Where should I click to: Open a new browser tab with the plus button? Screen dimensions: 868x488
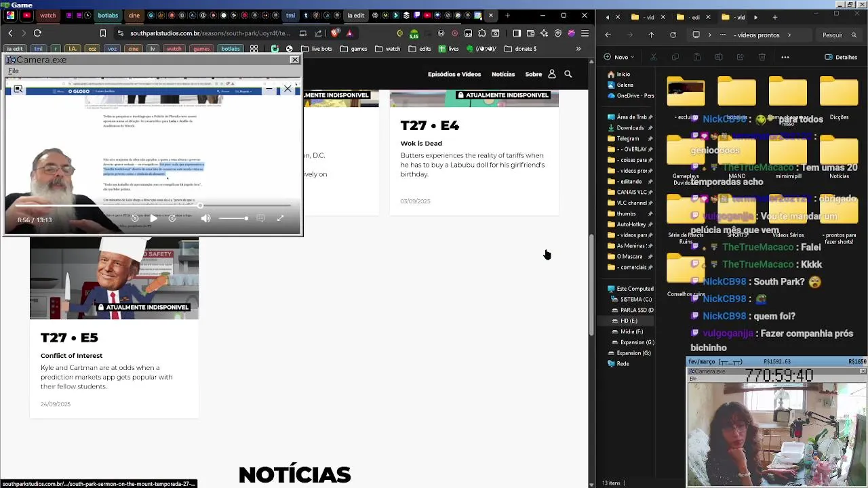[x=507, y=16]
